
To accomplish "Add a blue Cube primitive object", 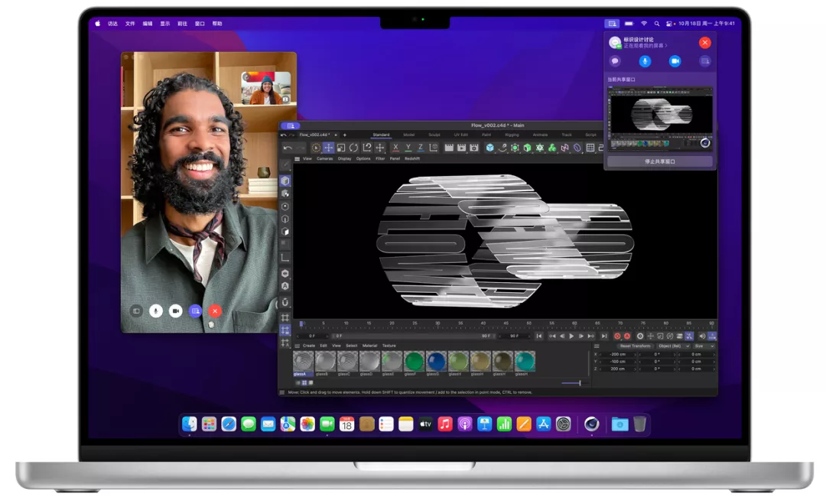I will pyautogui.click(x=490, y=148).
